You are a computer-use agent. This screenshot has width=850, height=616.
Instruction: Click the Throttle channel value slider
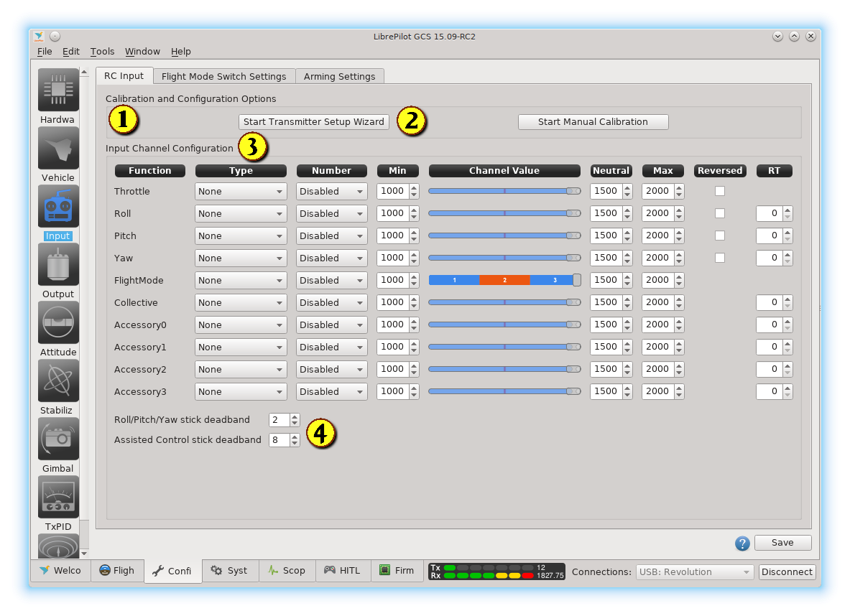pos(504,191)
